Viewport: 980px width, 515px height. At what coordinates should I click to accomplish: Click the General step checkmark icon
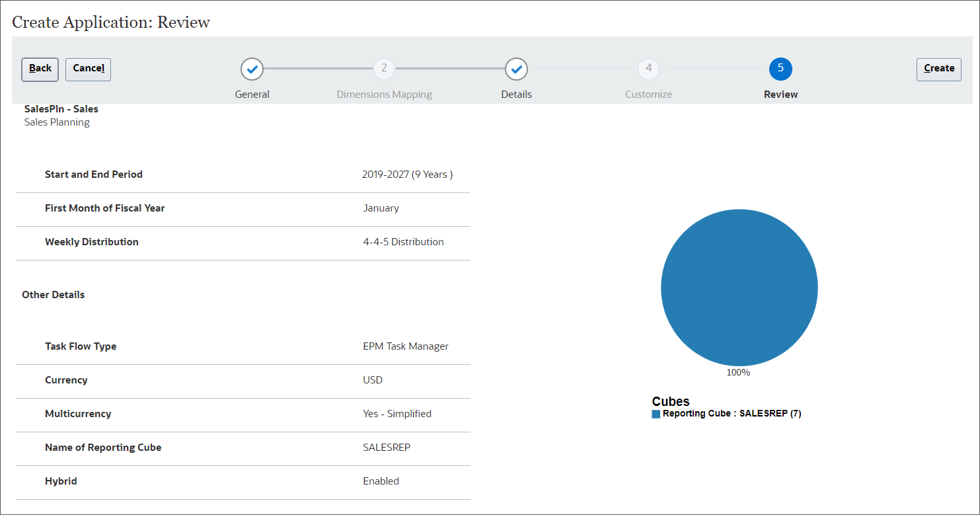click(252, 69)
